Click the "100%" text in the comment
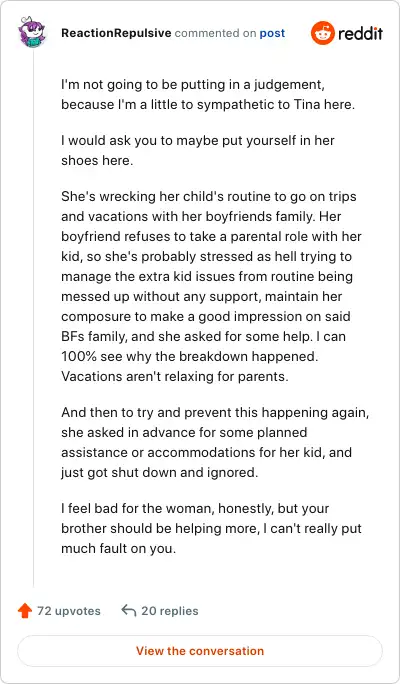Viewport: 400px width, 684px height. pyautogui.click(x=78, y=356)
